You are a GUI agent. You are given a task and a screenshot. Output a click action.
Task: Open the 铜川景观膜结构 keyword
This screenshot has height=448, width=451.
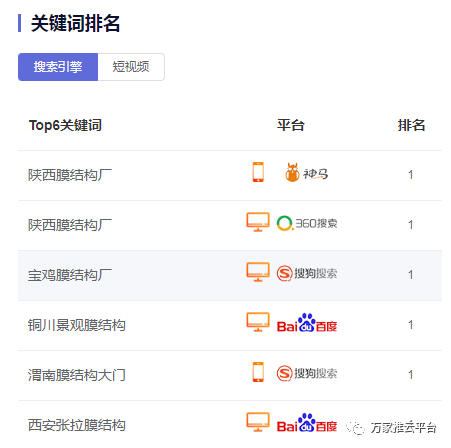click(77, 325)
